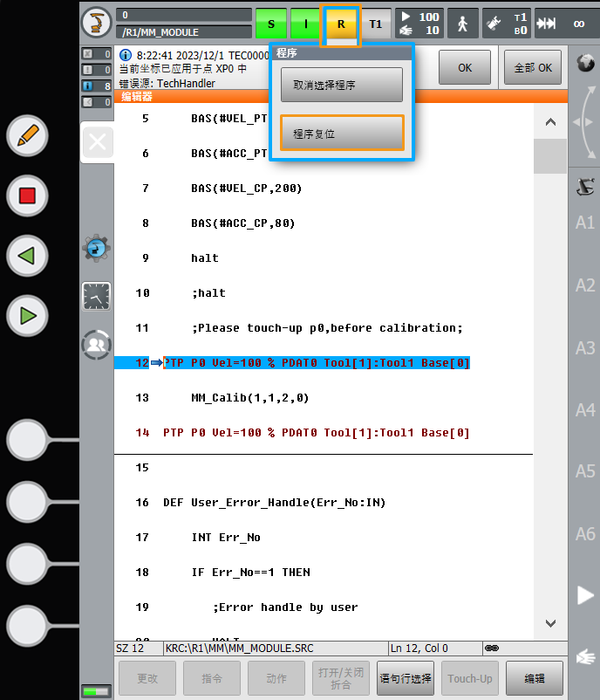Open the gear robot settings icon
This screenshot has width=600, height=700.
click(x=96, y=248)
